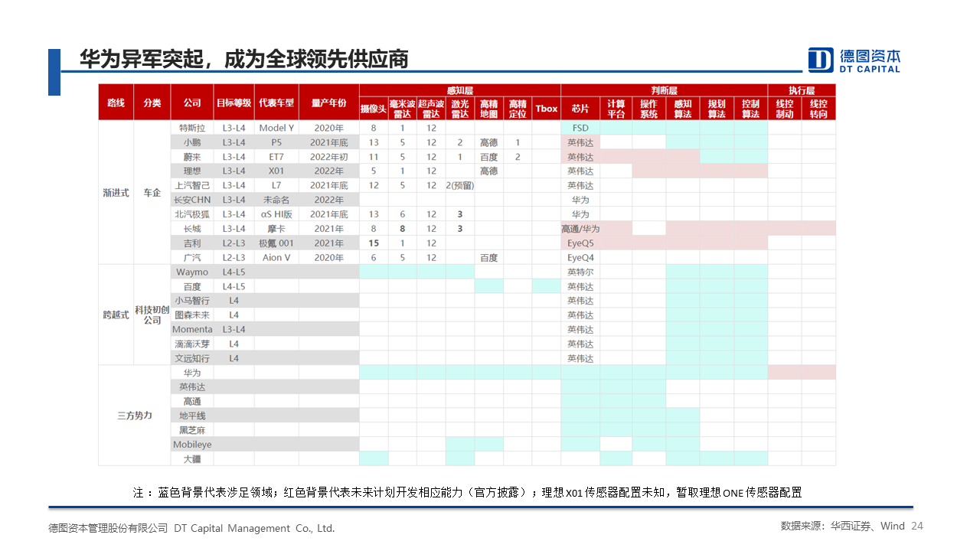Select the Waymo company cell
Screen dimensions: 980x551
coord(192,272)
